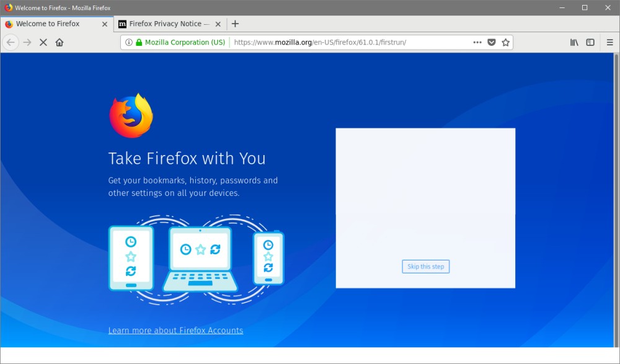
Task: Click the URL address bar field
Action: (x=347, y=42)
